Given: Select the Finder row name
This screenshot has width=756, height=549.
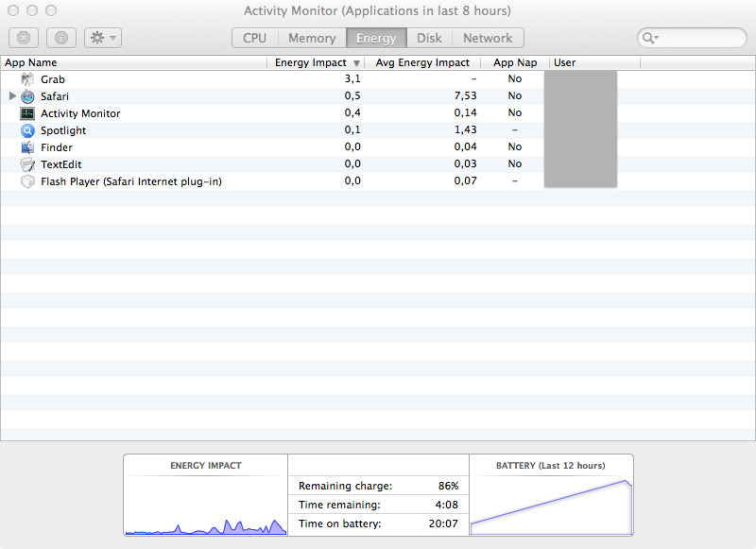Looking at the screenshot, I should (57, 147).
